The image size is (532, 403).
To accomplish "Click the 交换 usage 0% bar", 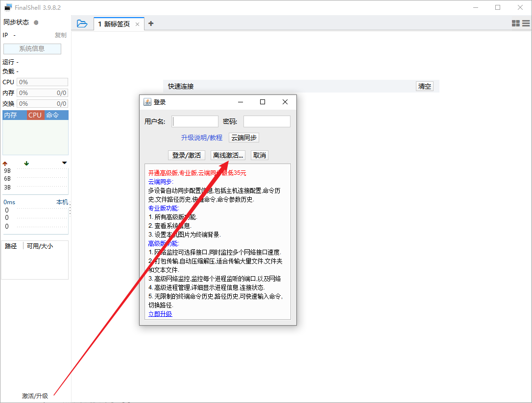I will pyautogui.click(x=43, y=104).
